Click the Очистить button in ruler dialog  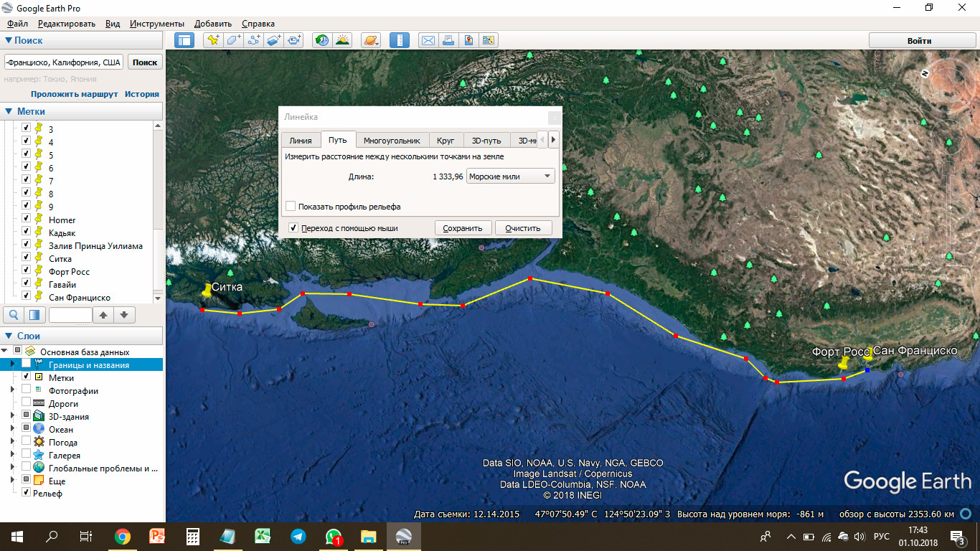pos(523,228)
